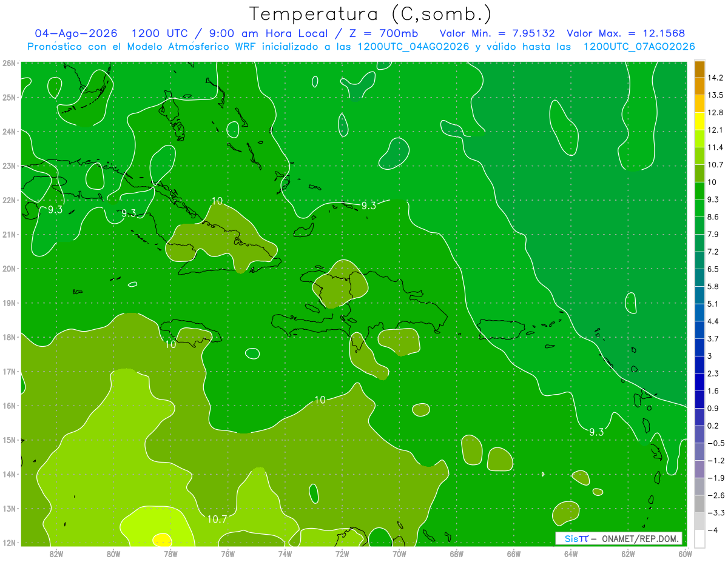This screenshot has height=562, width=728.
Task: Select the date text '04-Ago-2026'
Action: (x=75, y=33)
